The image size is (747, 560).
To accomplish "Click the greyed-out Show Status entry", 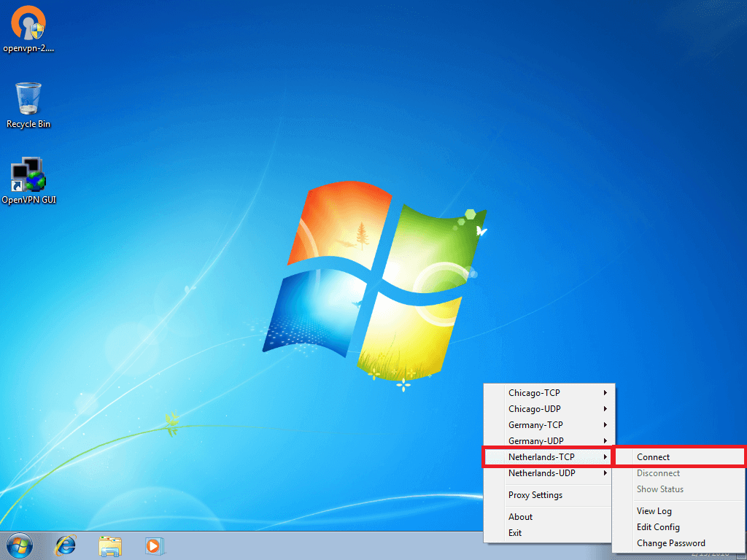I will (x=679, y=489).
